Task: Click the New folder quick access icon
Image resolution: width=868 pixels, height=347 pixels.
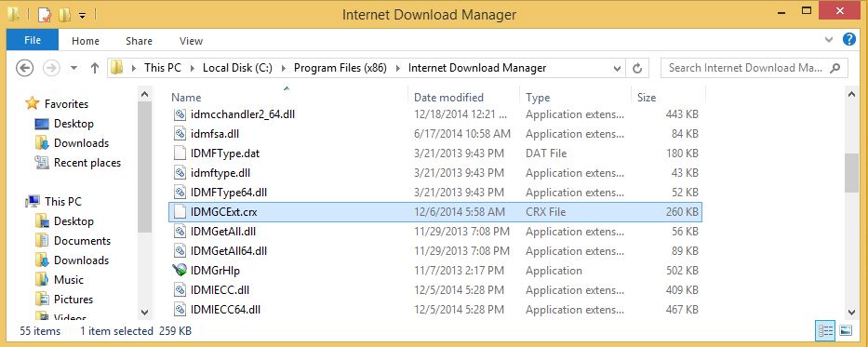Action: 64,14
